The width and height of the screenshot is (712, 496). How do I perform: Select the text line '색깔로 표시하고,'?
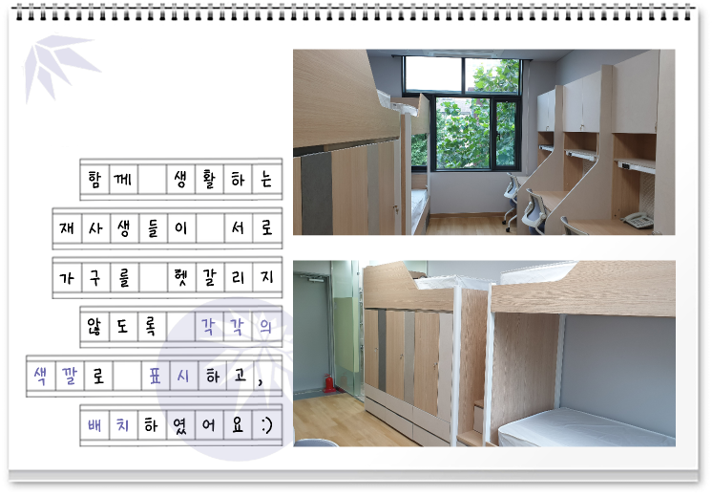click(154, 376)
